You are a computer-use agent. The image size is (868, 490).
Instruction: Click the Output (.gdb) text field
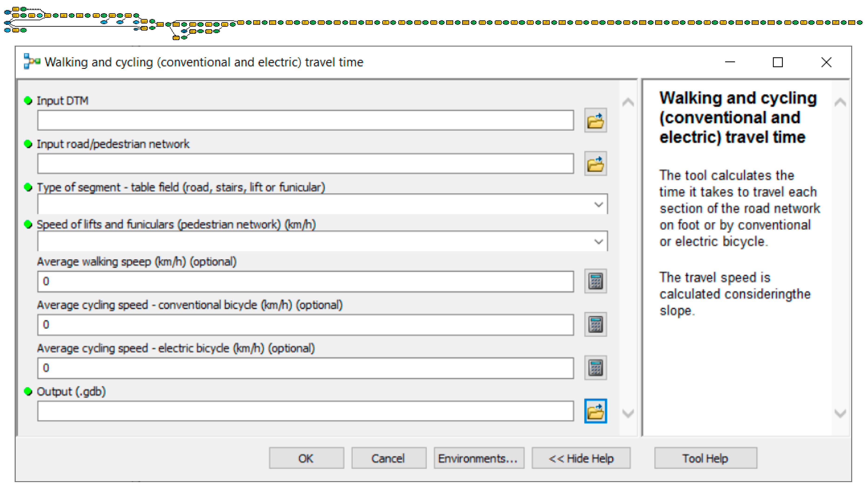(305, 411)
